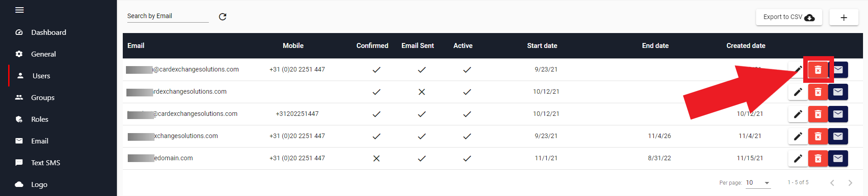Open the hamburger menu icon

[19, 10]
